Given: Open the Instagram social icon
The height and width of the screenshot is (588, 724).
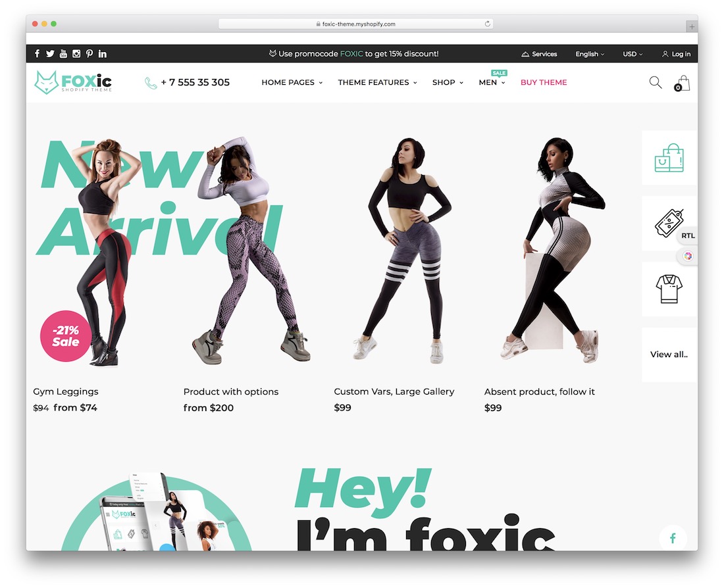Looking at the screenshot, I should [x=76, y=53].
